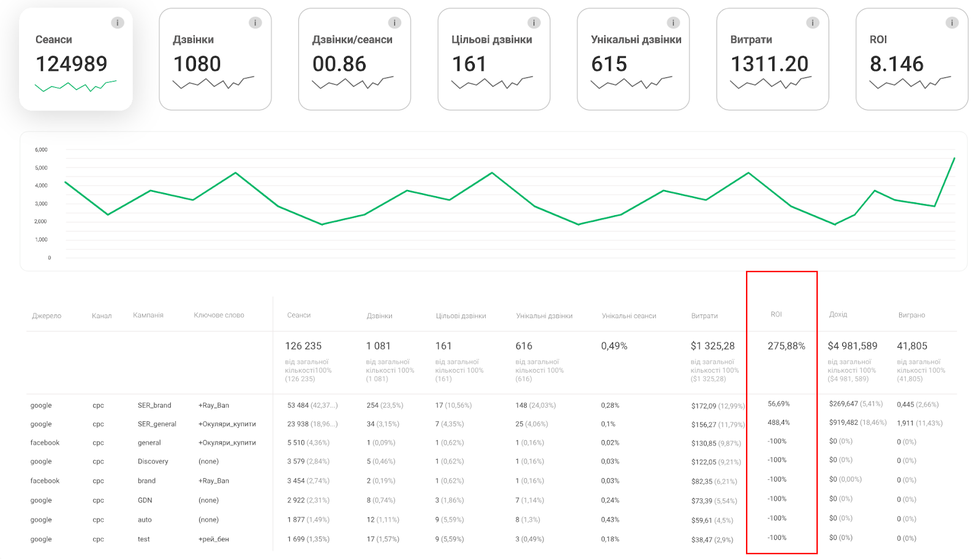
Task: Click campaign cell SER_brand
Action: click(154, 405)
